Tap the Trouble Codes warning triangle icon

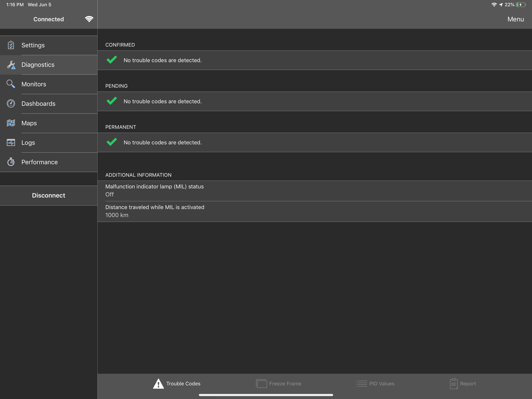point(158,384)
